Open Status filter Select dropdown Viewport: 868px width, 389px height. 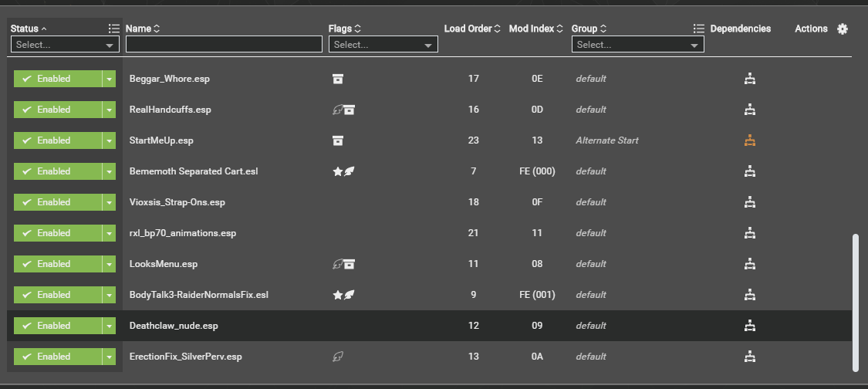pyautogui.click(x=65, y=44)
